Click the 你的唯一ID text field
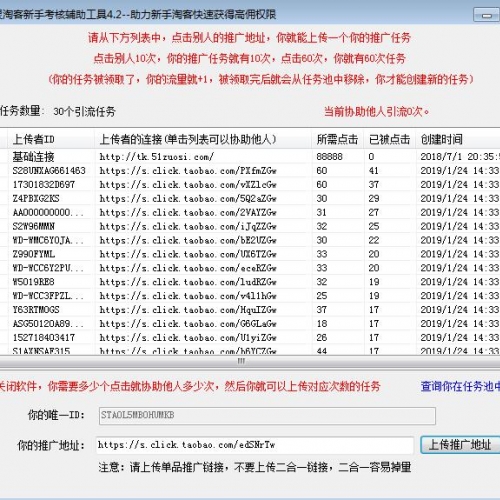 267,416
